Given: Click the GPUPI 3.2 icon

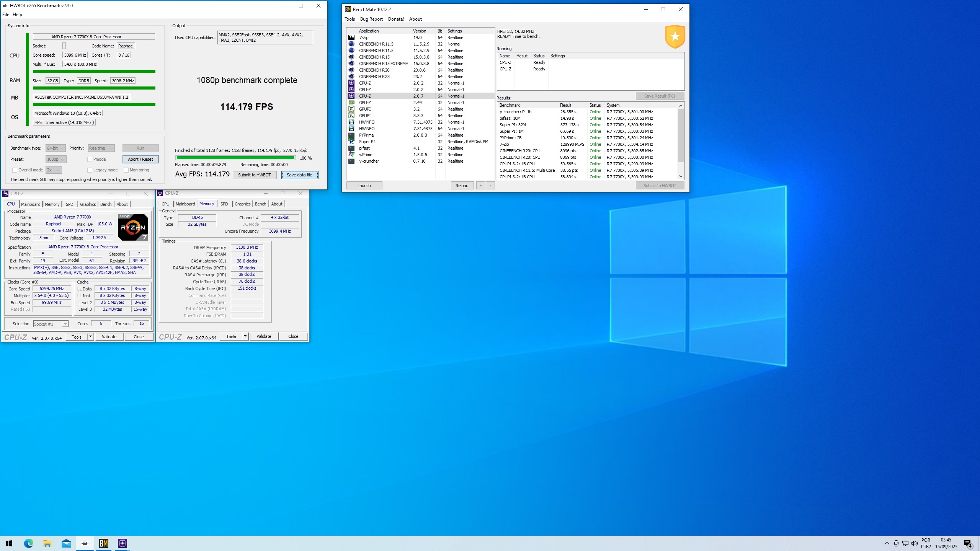Looking at the screenshot, I should click(351, 109).
